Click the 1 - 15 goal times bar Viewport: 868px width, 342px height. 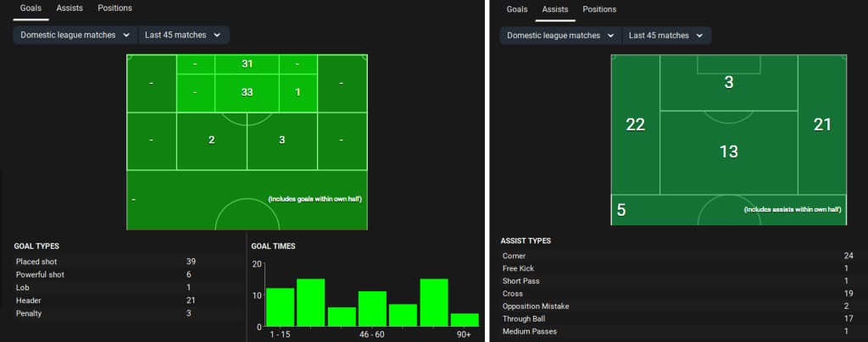pos(281,308)
